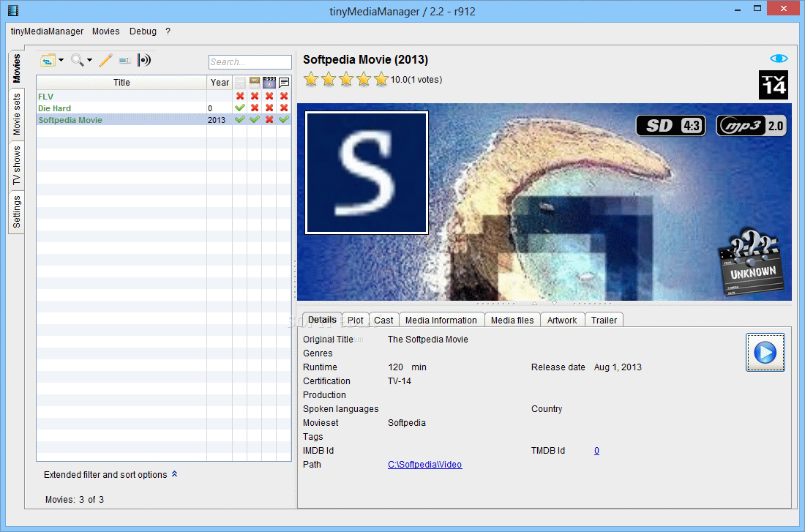Open the C:\Softpedia\Video path link
Image resolution: width=805 pixels, height=532 pixels.
(x=424, y=464)
